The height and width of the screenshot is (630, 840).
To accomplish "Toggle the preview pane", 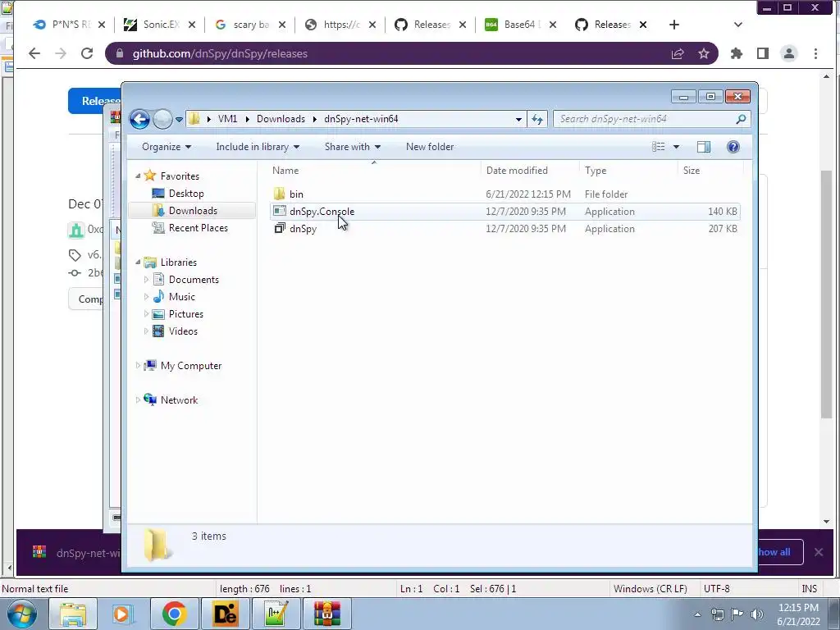I will (703, 147).
